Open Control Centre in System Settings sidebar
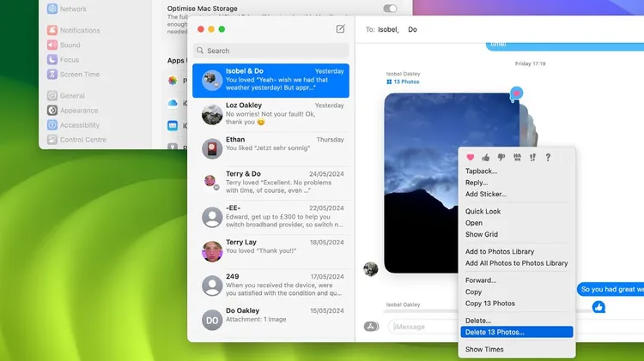Viewport: 644px width, 361px height. coord(76,140)
